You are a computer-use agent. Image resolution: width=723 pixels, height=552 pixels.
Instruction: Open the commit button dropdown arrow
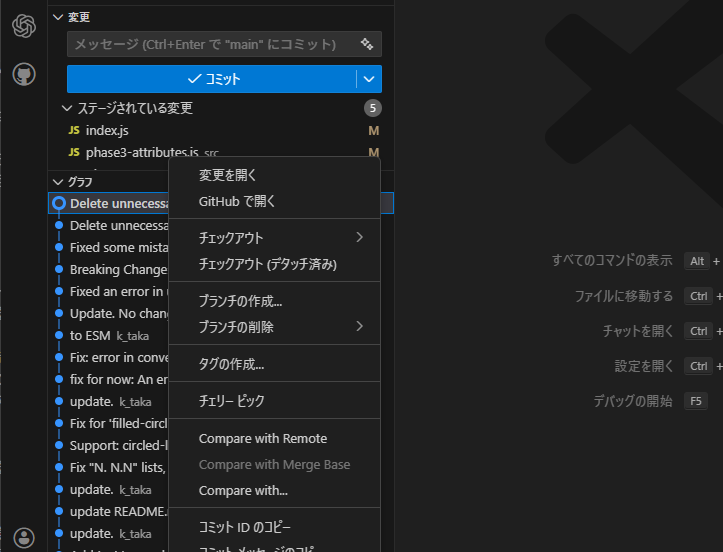click(x=369, y=79)
